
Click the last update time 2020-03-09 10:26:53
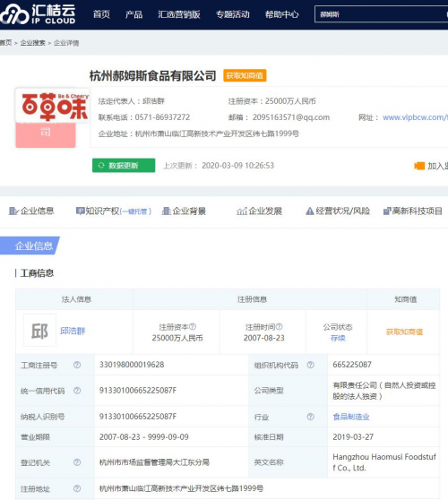(x=237, y=166)
